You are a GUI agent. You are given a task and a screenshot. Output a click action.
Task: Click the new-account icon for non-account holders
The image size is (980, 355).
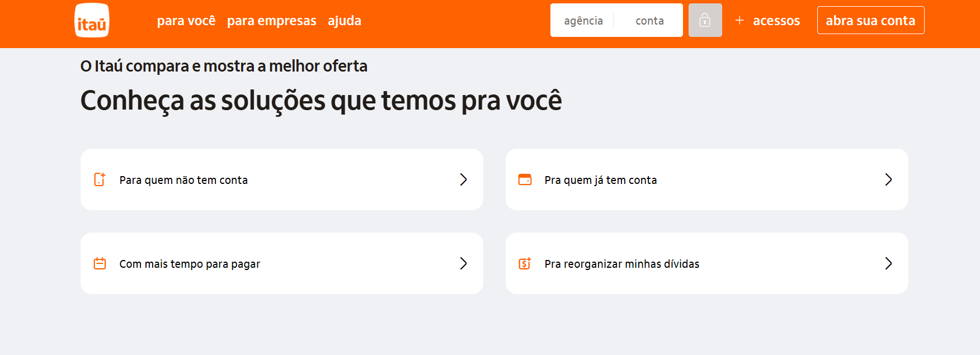(x=100, y=179)
